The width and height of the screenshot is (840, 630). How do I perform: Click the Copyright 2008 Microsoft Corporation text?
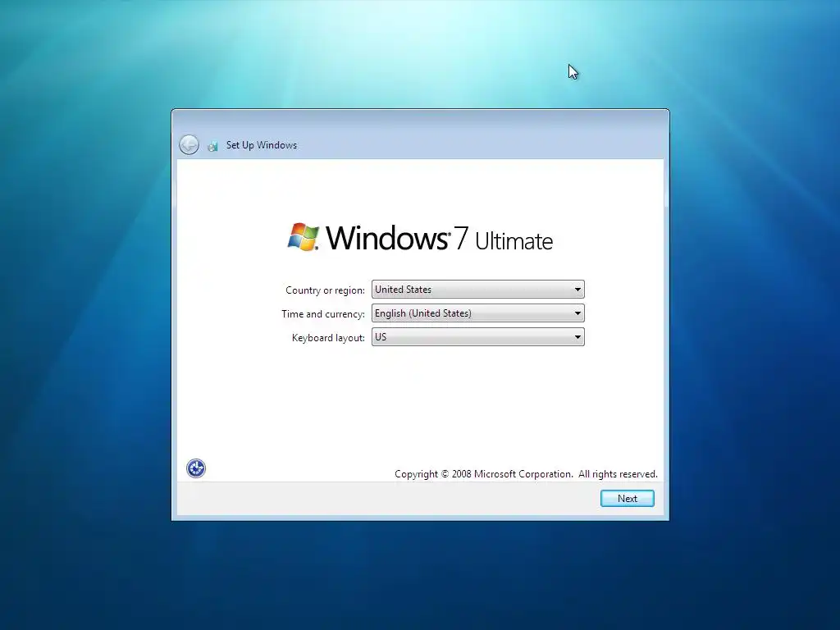point(526,474)
